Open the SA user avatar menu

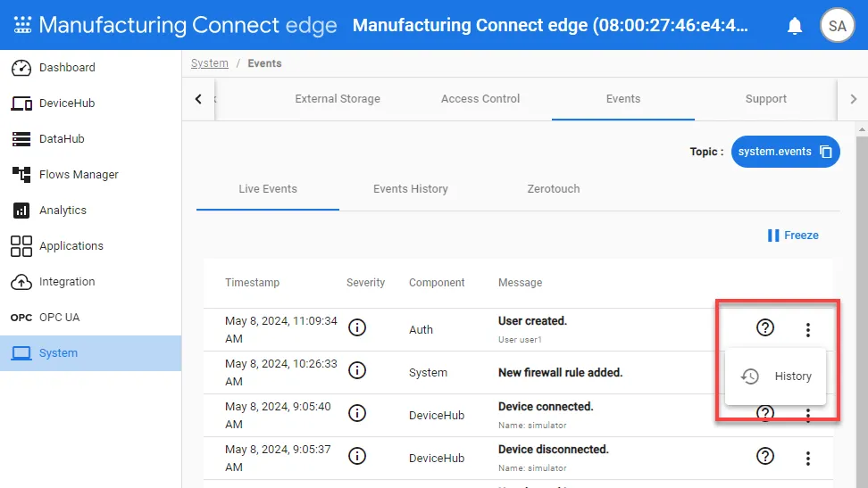[x=837, y=26]
